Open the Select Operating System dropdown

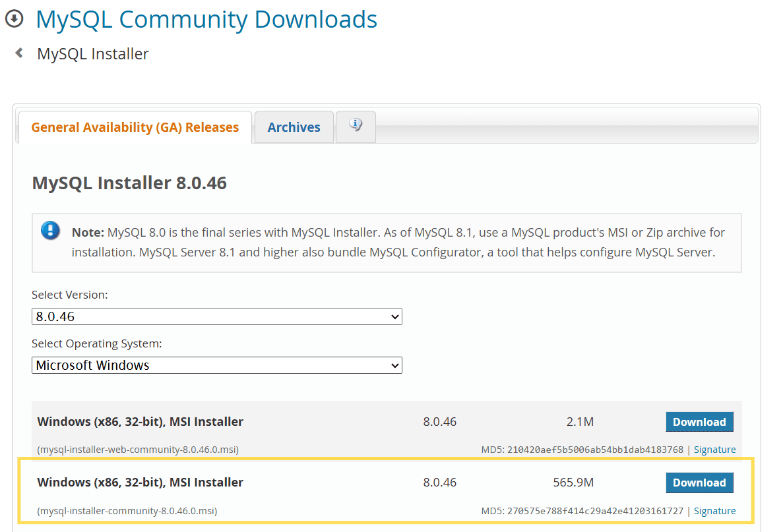click(x=217, y=365)
